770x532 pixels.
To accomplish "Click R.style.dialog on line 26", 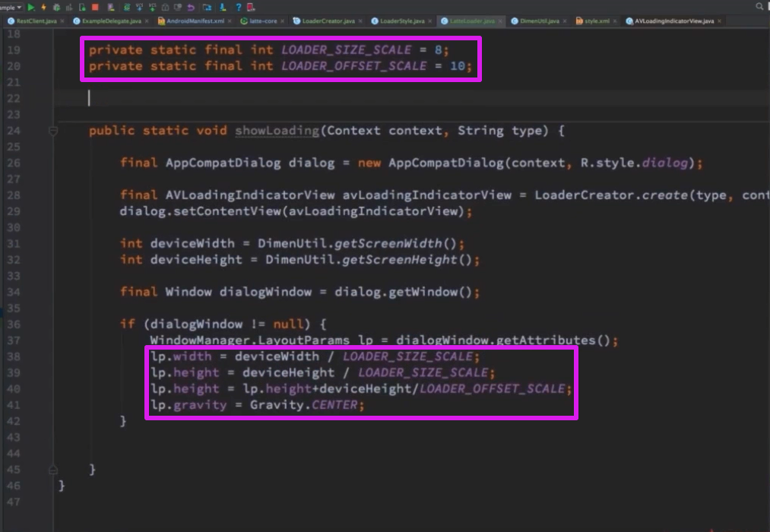I will point(634,163).
